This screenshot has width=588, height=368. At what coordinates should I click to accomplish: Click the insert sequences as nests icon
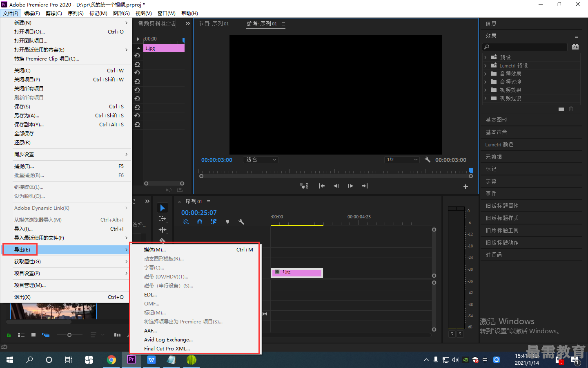click(x=186, y=222)
